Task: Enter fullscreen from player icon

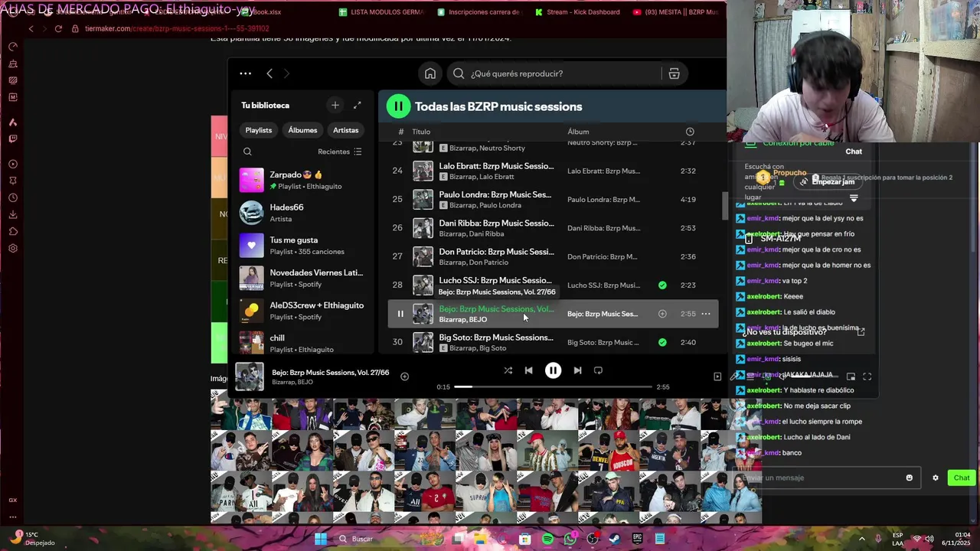Action: [867, 377]
